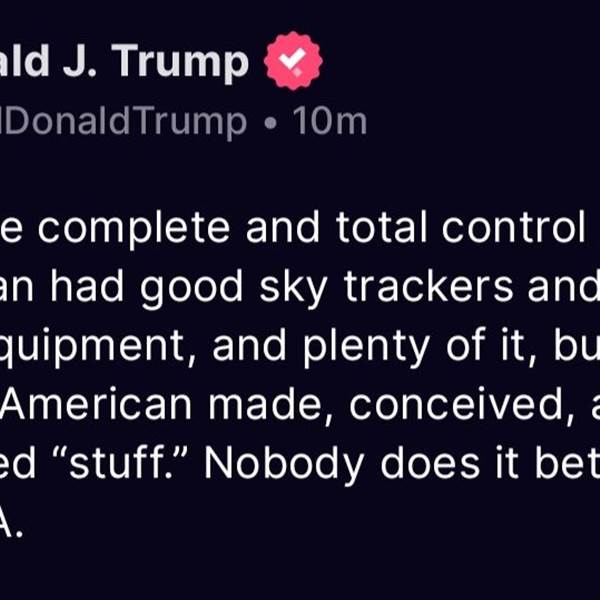Click the word "had" in second line
600x600 pixels.
[x=87, y=285]
